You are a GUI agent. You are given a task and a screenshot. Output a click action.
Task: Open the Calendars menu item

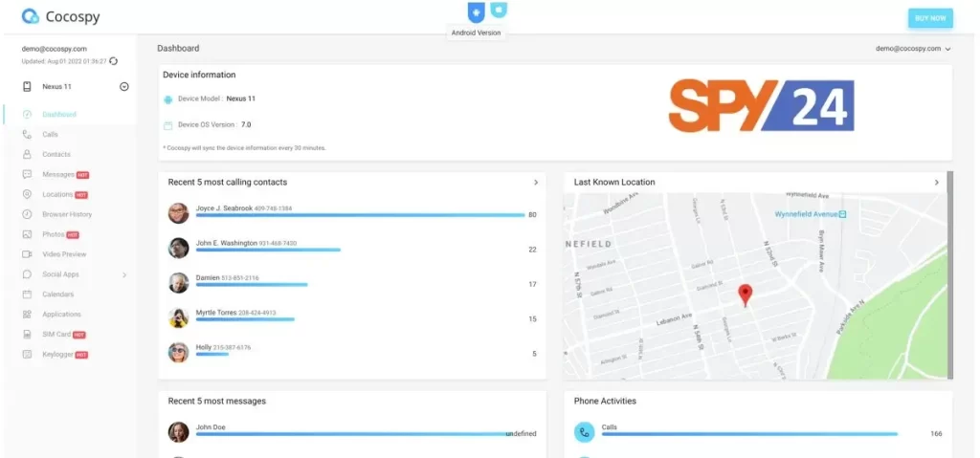[58, 294]
